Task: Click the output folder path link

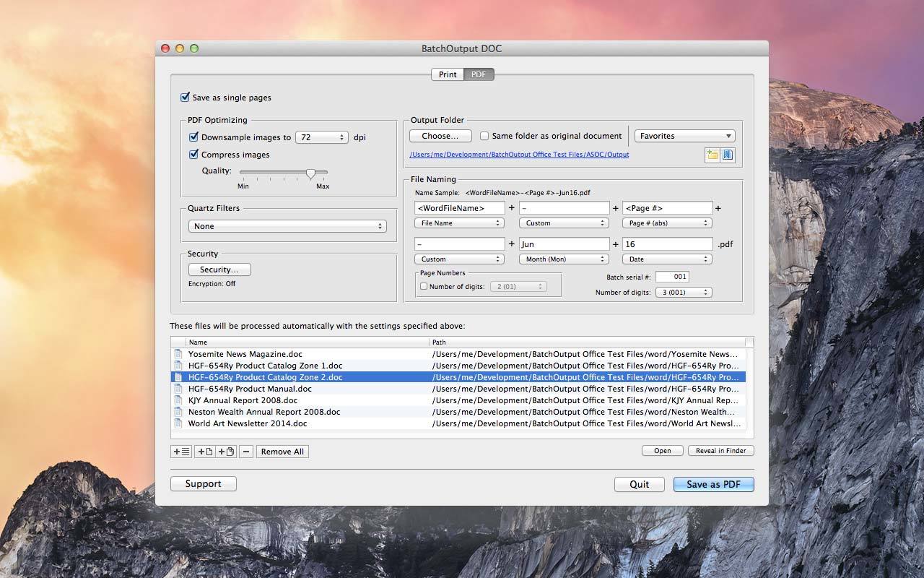Action: (518, 154)
